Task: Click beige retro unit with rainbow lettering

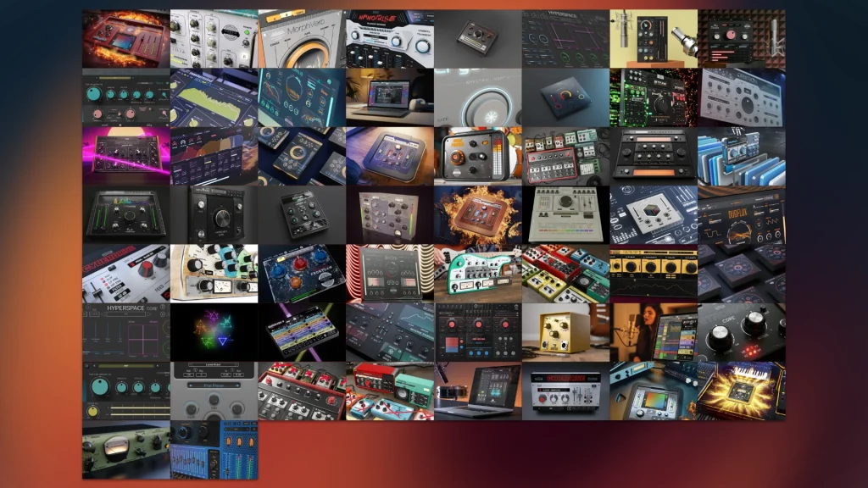Action: (565, 214)
